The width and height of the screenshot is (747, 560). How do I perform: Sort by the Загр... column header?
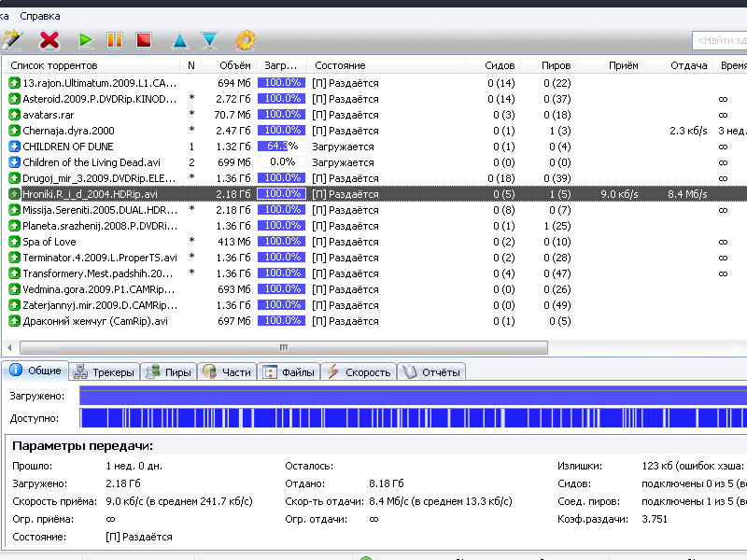point(281,65)
